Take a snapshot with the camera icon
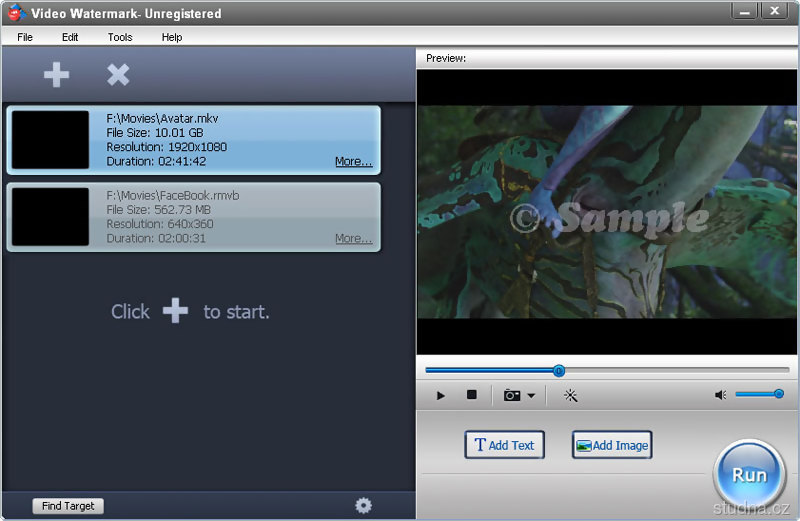The width and height of the screenshot is (800, 521). pos(512,395)
